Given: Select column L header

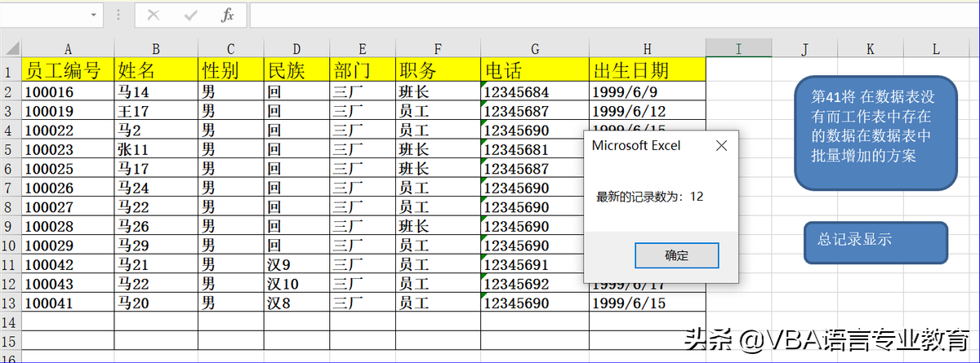Looking at the screenshot, I should click(x=936, y=49).
